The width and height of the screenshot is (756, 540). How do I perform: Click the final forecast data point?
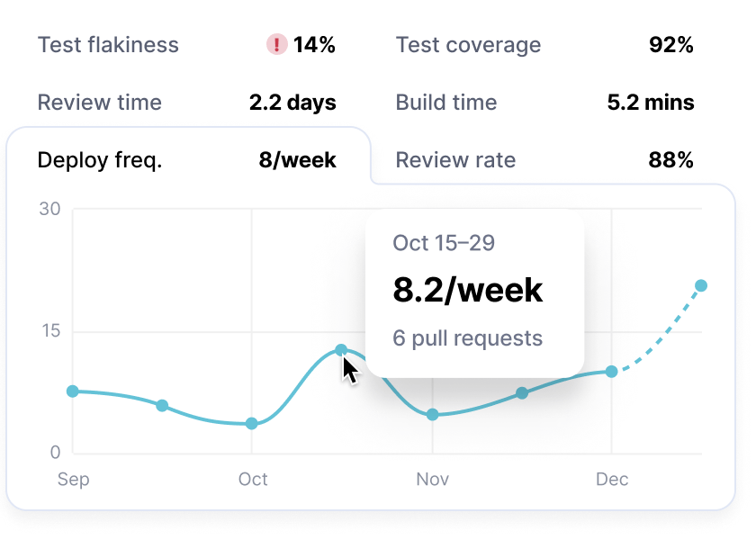[702, 285]
